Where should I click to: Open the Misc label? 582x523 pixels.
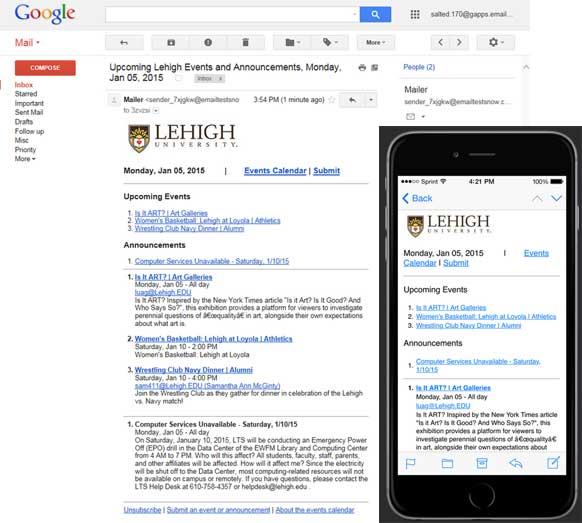(x=22, y=140)
